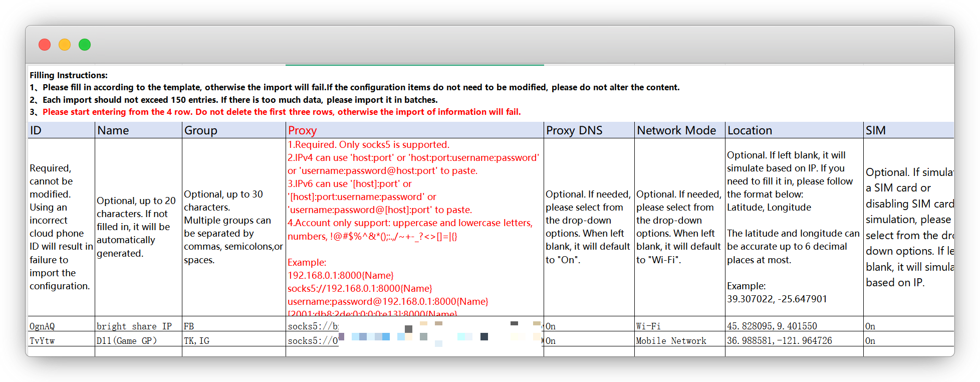This screenshot has width=980, height=382.
Task: Select the group cell "TK, IG"
Action: point(234,339)
